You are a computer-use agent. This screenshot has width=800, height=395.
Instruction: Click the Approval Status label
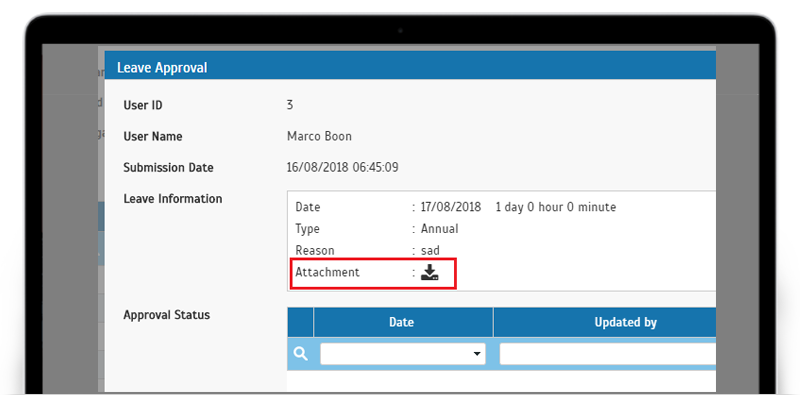(x=166, y=315)
